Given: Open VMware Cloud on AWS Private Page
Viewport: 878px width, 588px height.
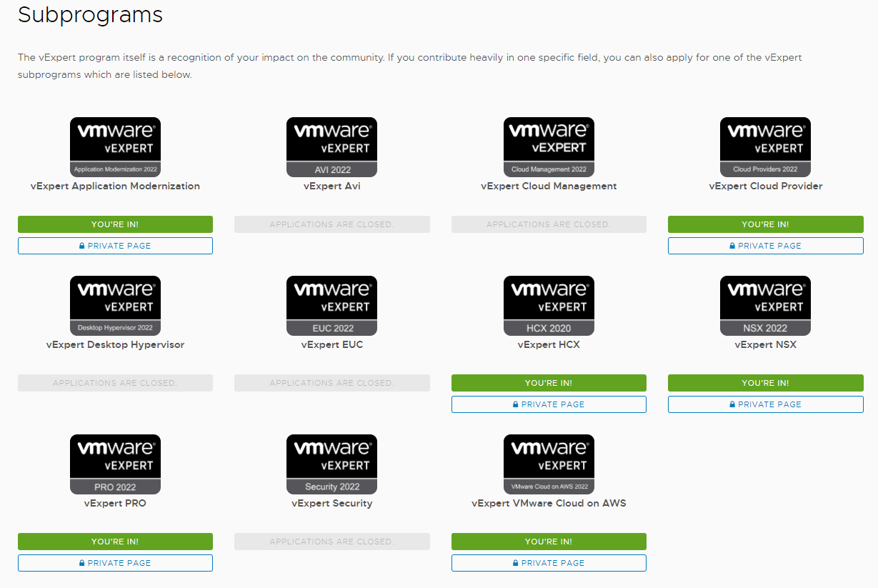Looking at the screenshot, I should 549,563.
